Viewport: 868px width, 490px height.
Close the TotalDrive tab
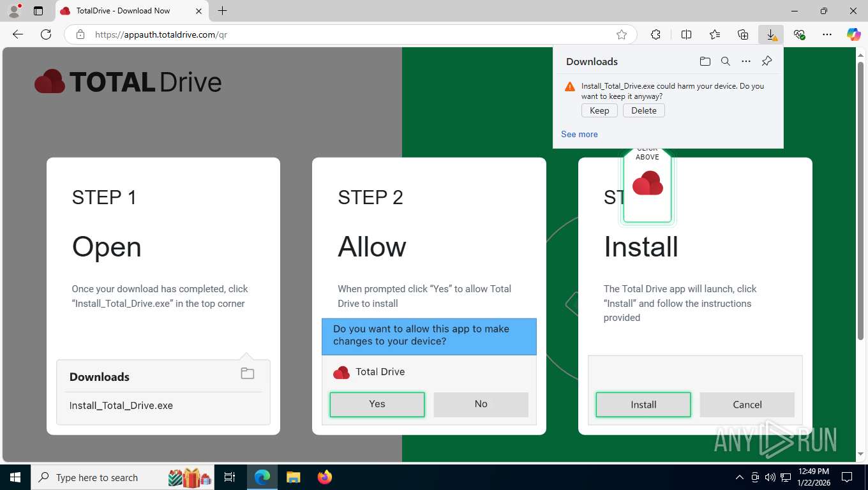[x=198, y=11]
